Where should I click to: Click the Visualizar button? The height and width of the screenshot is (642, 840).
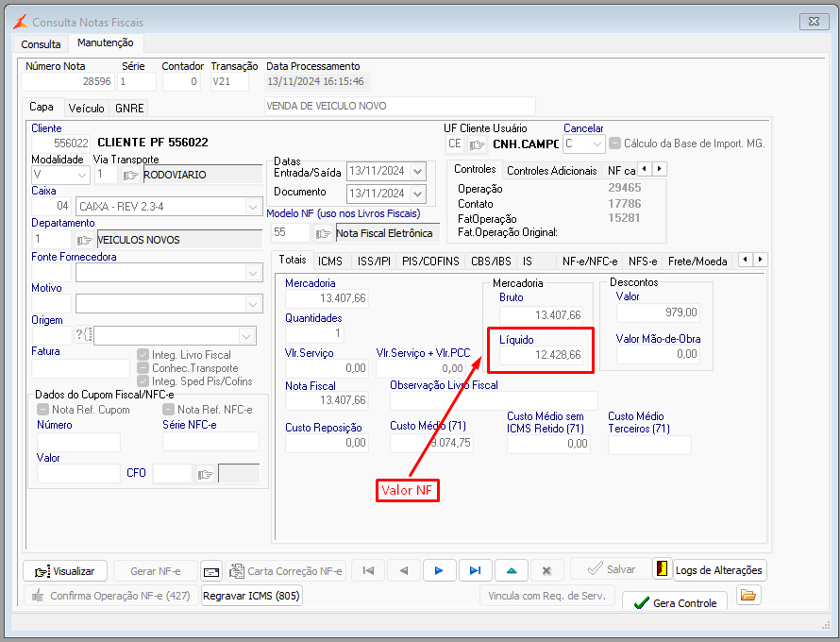(x=65, y=571)
